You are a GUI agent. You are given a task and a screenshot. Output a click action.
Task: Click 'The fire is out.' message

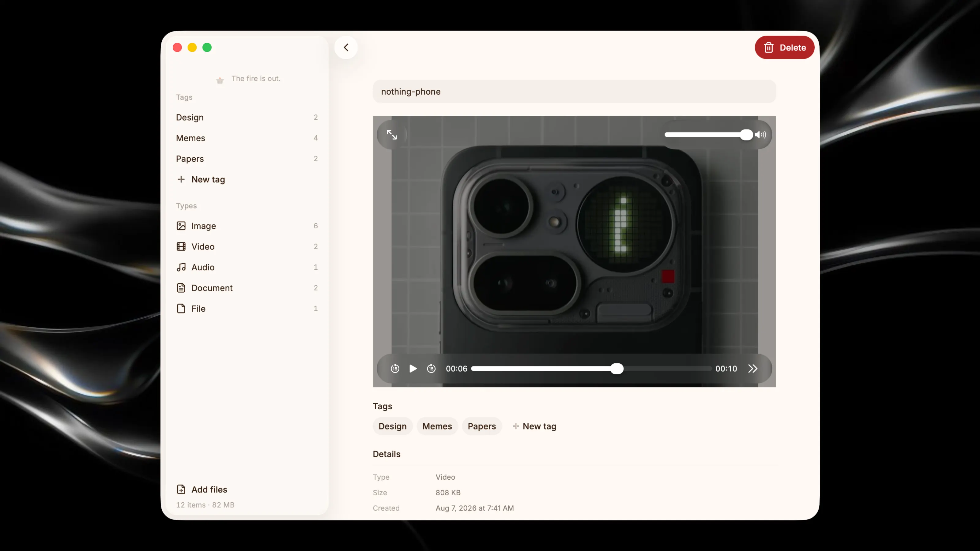point(256,78)
